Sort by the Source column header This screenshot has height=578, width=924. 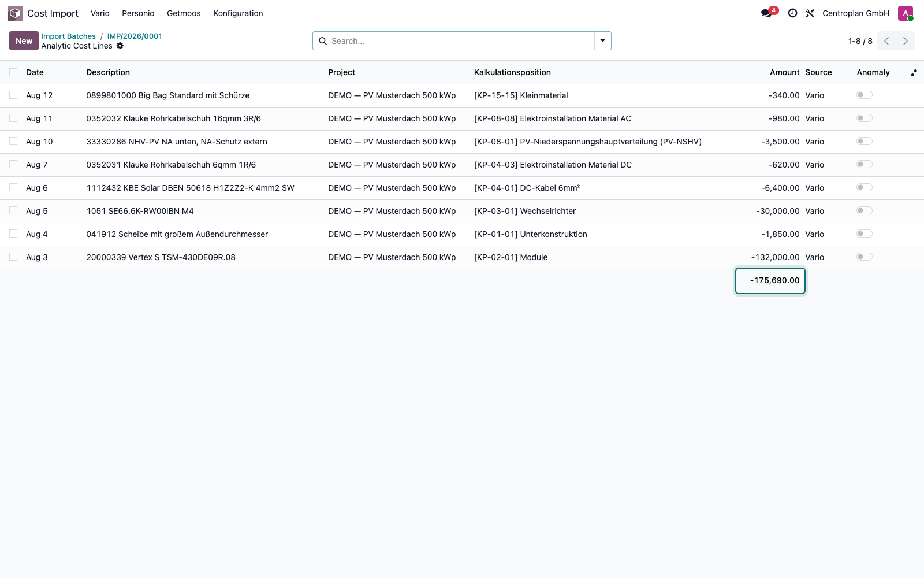[x=818, y=72]
